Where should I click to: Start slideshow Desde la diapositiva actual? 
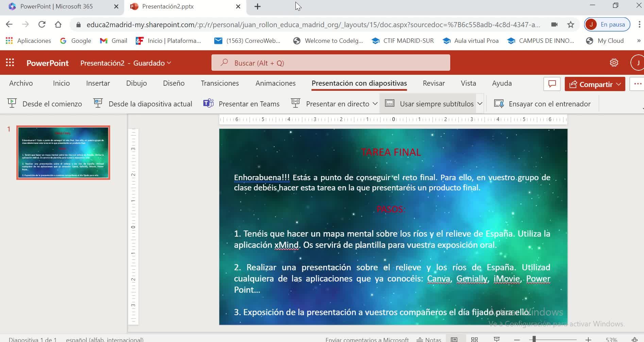click(143, 104)
